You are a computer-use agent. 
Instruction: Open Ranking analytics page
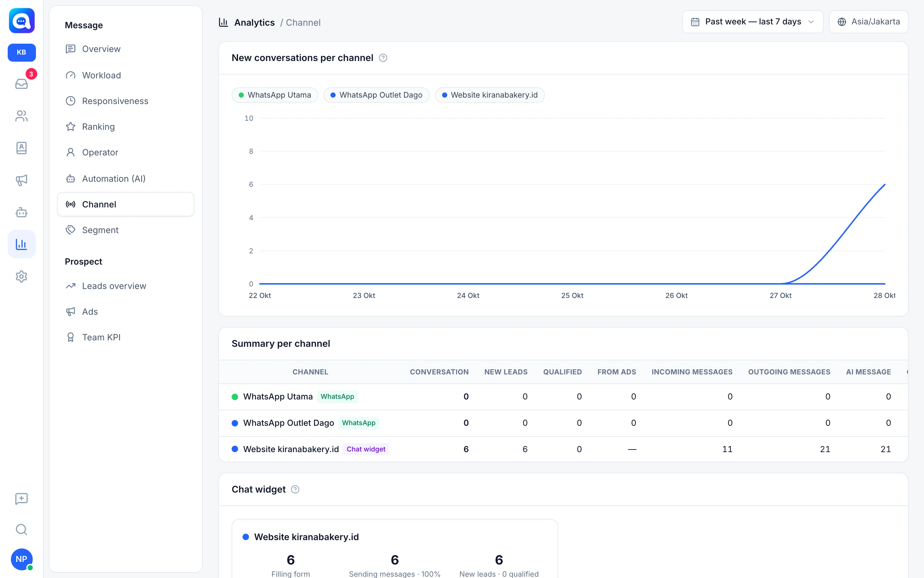126,127
